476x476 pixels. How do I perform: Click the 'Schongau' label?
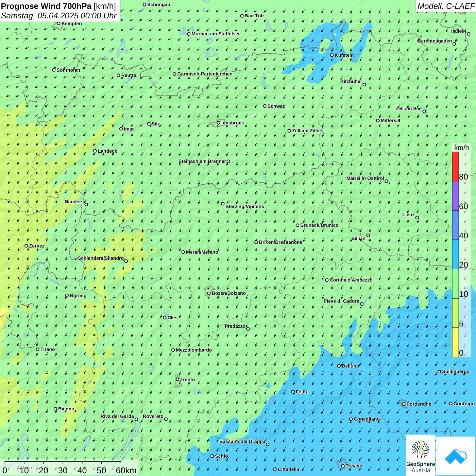[159, 4]
